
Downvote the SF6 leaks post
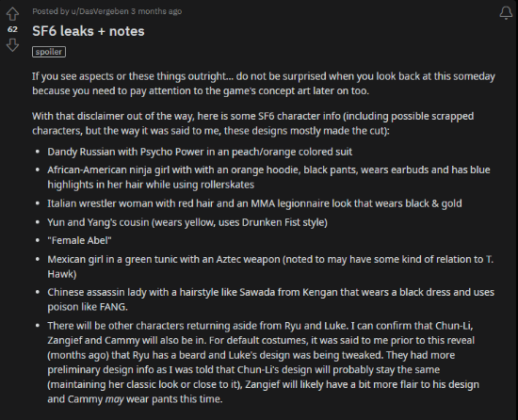click(12, 44)
